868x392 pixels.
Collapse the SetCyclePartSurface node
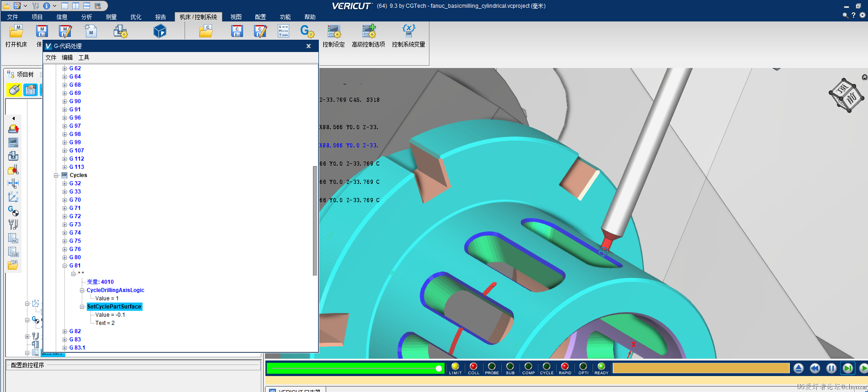[x=82, y=307]
